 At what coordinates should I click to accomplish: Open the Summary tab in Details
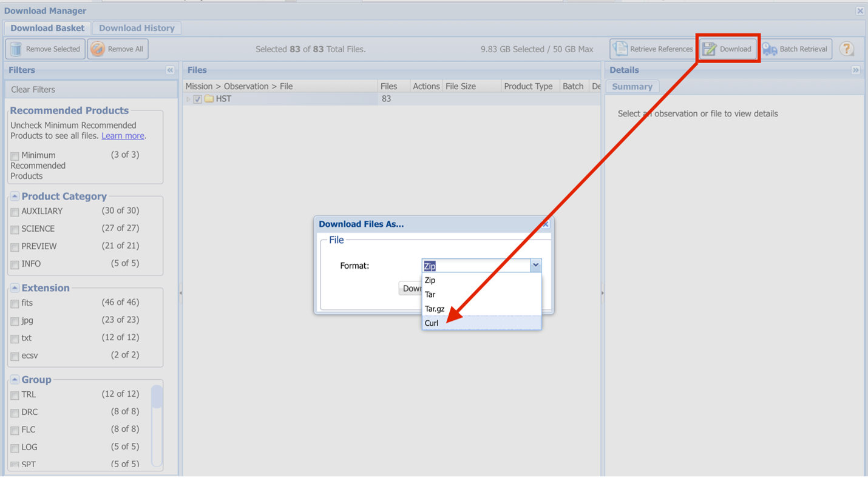pyautogui.click(x=632, y=87)
